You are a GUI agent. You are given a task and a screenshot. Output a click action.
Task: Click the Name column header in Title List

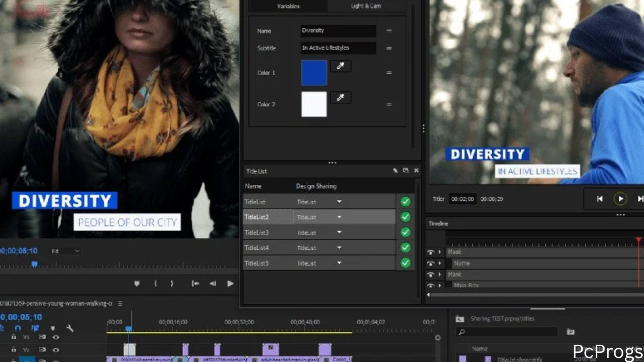coord(253,186)
